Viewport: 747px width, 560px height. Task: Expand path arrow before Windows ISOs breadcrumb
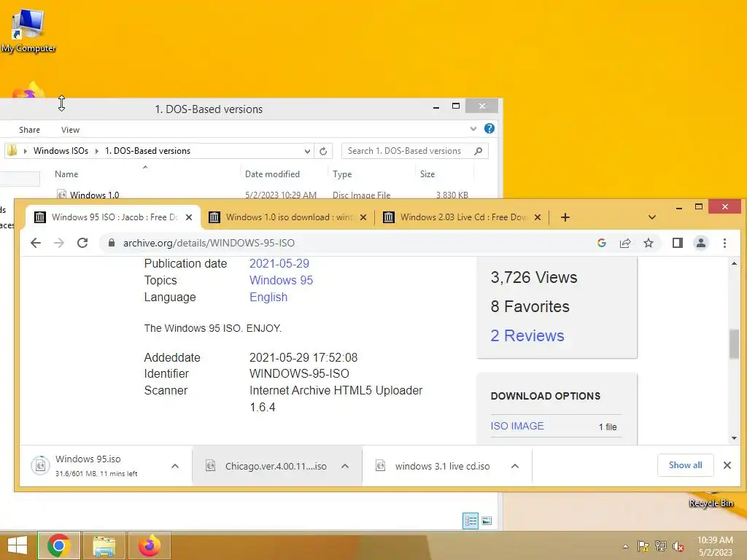pos(26,151)
